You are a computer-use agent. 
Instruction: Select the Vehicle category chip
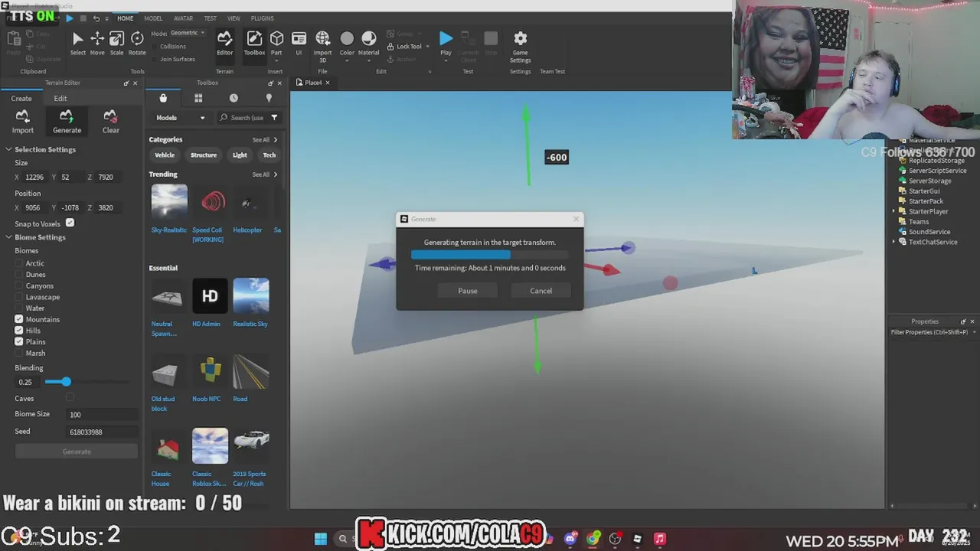pos(165,155)
